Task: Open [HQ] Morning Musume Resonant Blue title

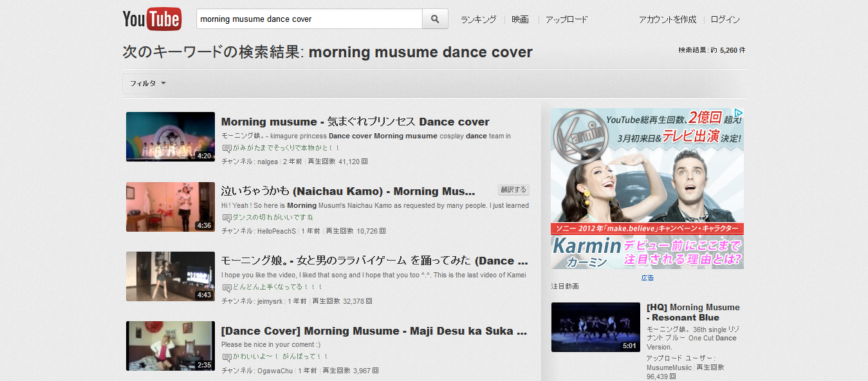Action: click(x=693, y=312)
